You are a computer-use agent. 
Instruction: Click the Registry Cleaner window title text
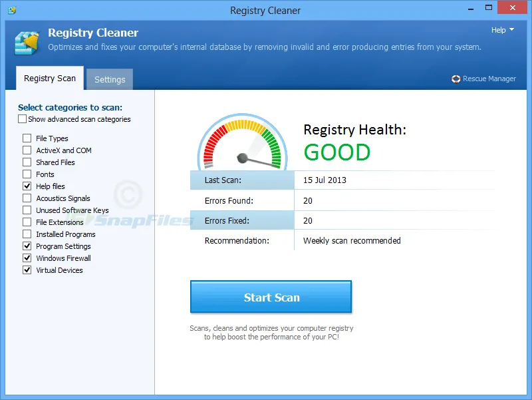265,11
